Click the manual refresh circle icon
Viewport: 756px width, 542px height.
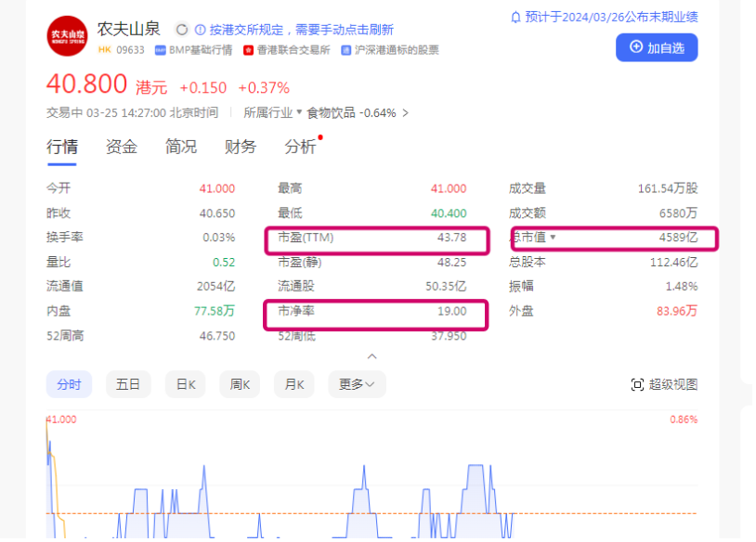point(182,30)
